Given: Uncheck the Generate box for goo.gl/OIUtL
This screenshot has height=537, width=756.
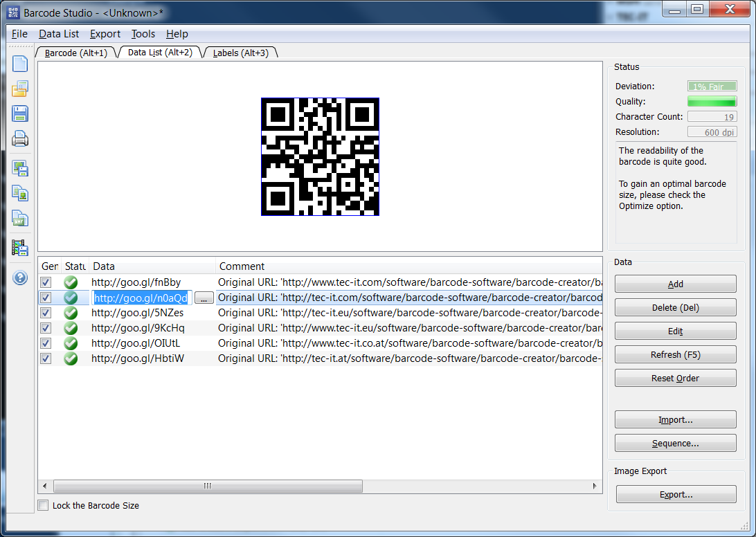Looking at the screenshot, I should pyautogui.click(x=46, y=343).
